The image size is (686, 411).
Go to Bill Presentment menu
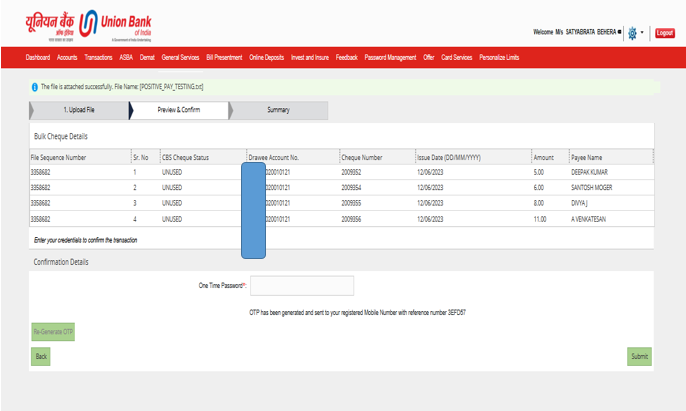pos(224,58)
